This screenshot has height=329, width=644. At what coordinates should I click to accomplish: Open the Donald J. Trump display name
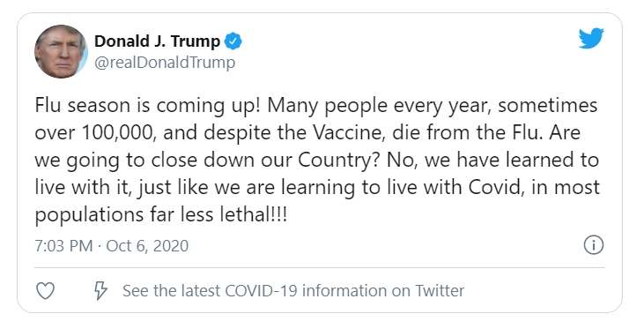pos(158,41)
